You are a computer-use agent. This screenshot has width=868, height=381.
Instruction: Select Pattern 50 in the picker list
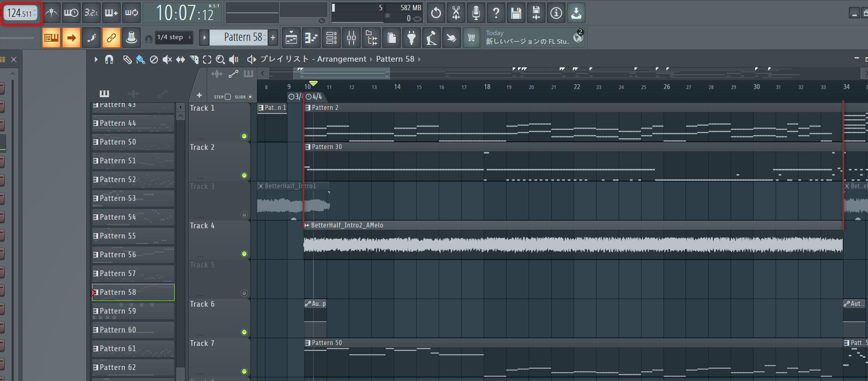point(133,142)
